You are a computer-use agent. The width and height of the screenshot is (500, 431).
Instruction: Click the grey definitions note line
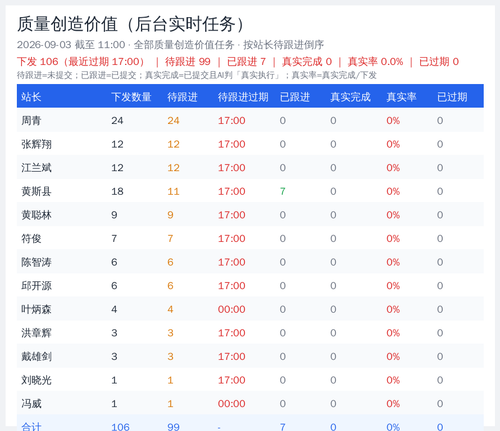coord(197,75)
